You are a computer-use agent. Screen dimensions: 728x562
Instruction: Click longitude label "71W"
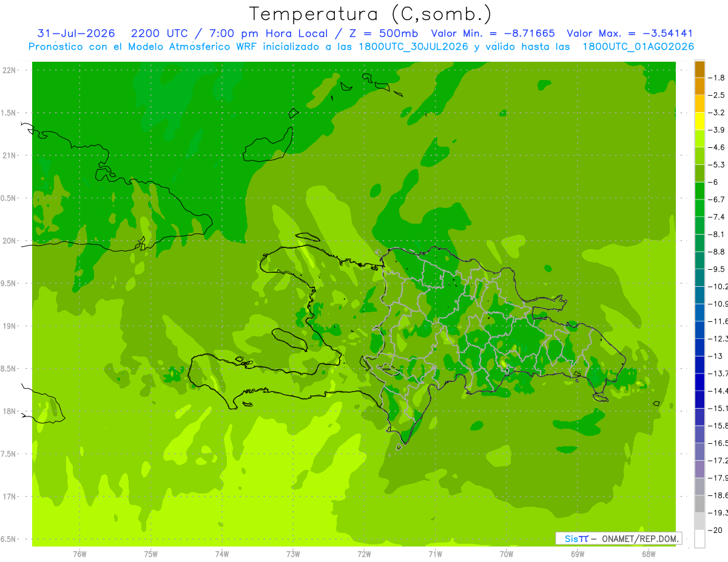point(435,554)
